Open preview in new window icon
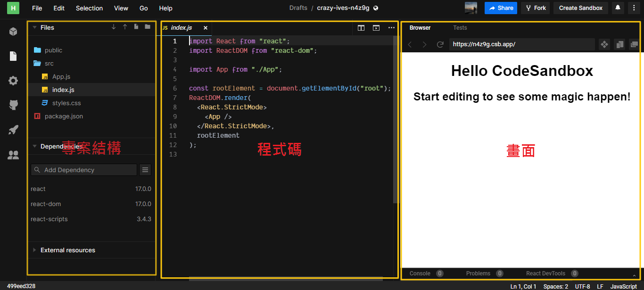The height and width of the screenshot is (290, 644). (634, 44)
